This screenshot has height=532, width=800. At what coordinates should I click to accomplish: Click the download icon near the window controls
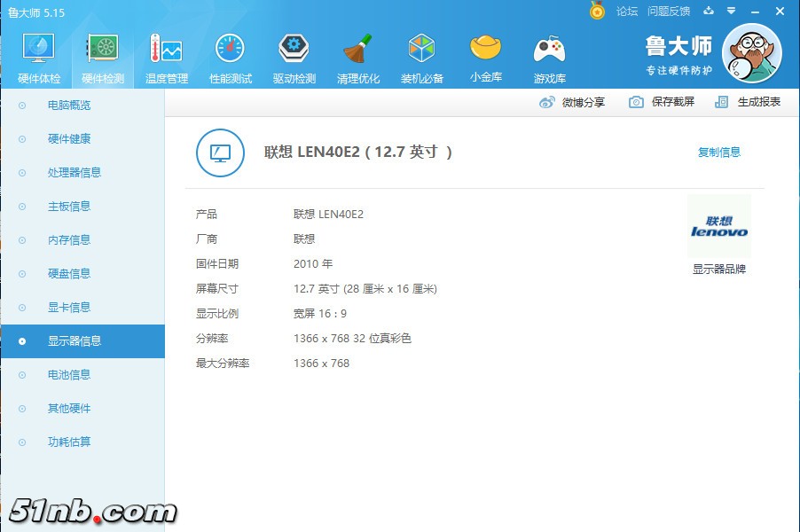click(708, 11)
